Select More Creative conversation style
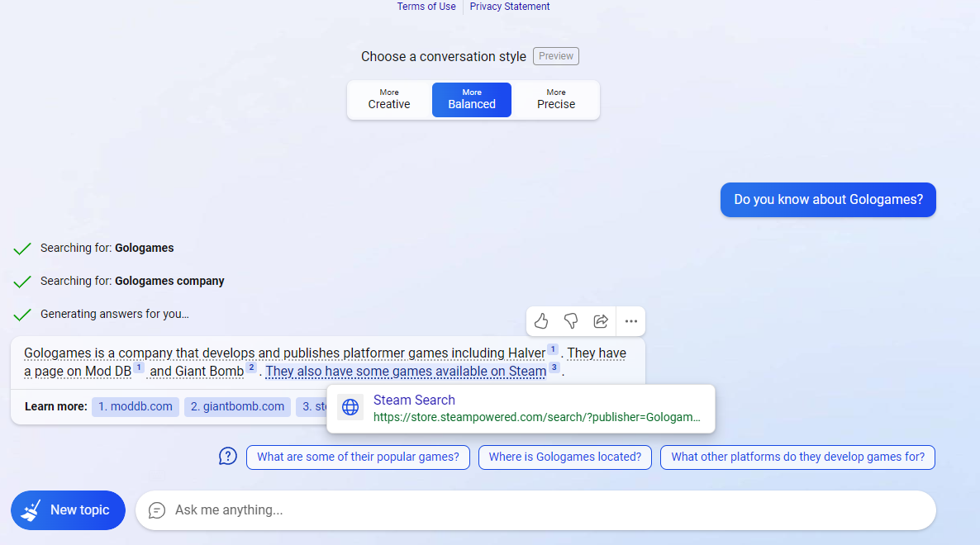Screen dimensions: 980x545 pyautogui.click(x=389, y=99)
